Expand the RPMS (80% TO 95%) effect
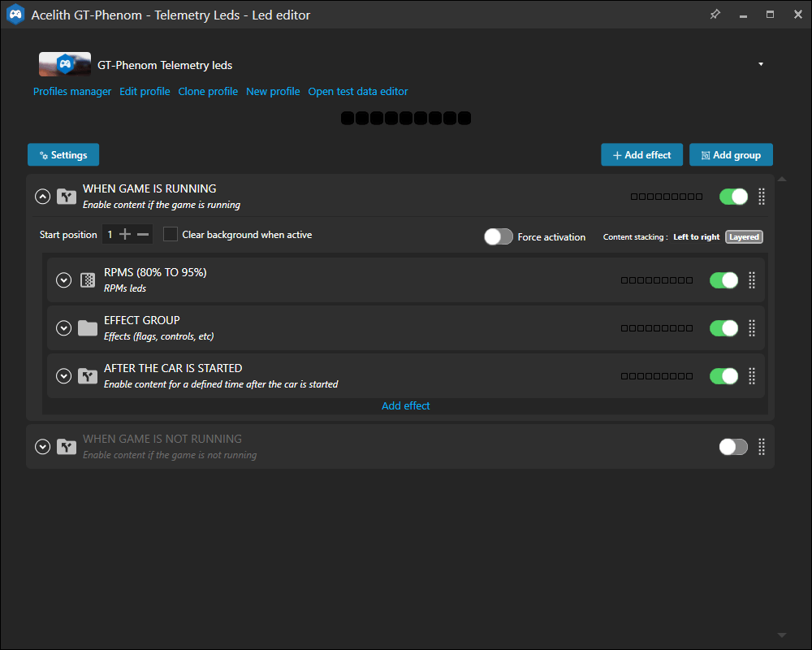812x650 pixels. click(64, 280)
